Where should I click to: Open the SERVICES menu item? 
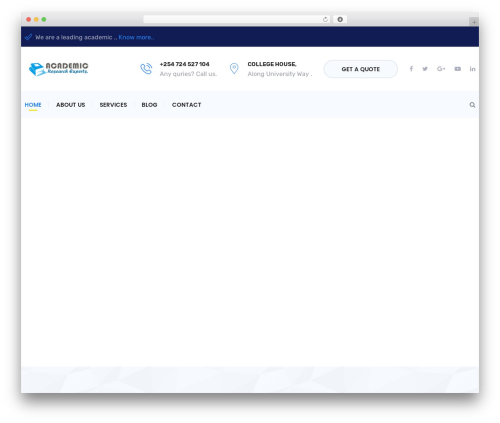pyautogui.click(x=113, y=105)
